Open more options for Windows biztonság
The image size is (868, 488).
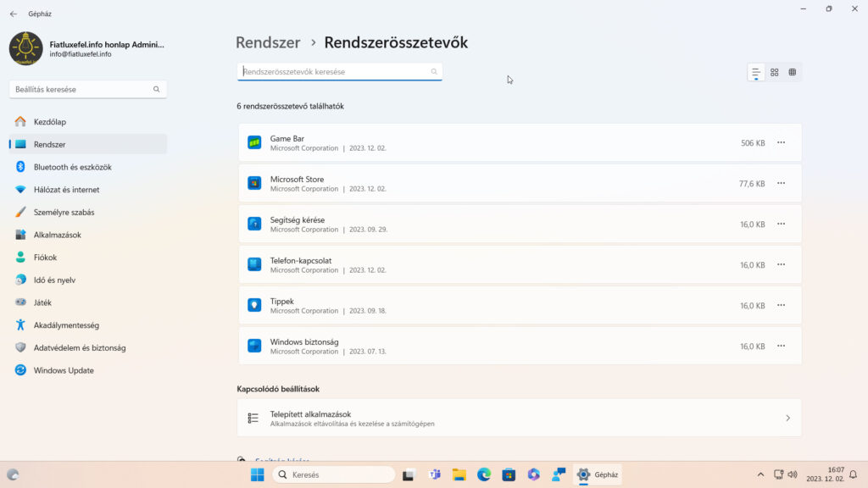[781, 346]
